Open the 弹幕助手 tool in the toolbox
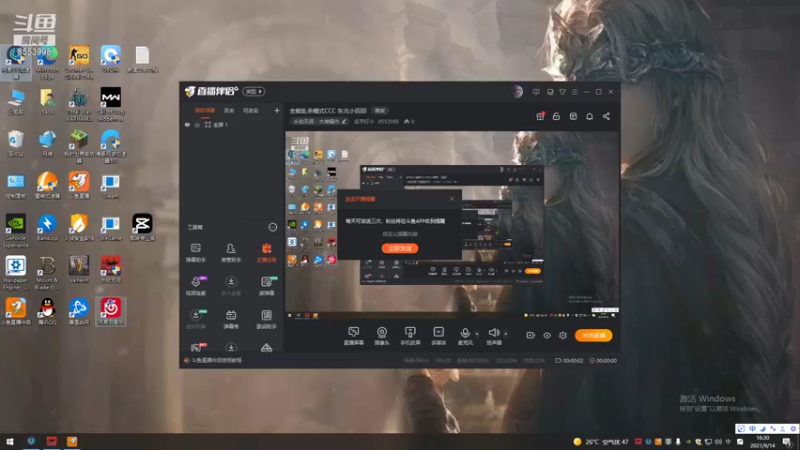Screen dimensions: 800x450 coord(196,253)
